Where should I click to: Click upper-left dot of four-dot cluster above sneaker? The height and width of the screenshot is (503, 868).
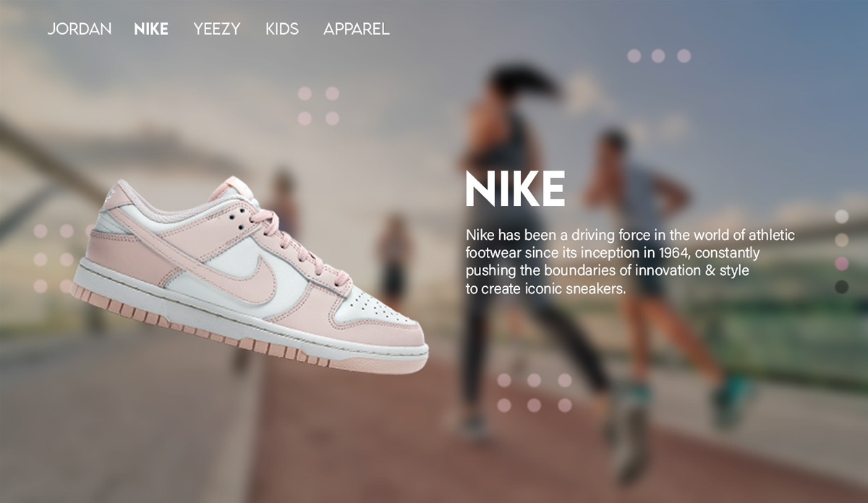305,93
